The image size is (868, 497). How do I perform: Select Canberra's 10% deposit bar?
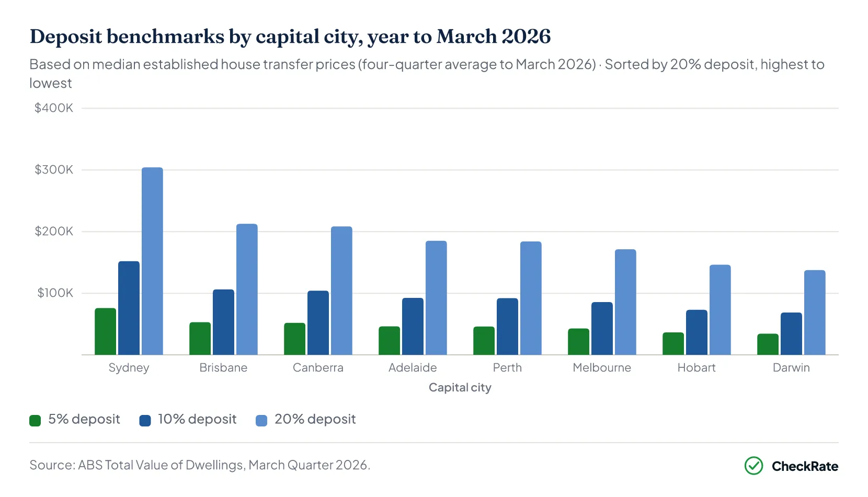pos(318,323)
